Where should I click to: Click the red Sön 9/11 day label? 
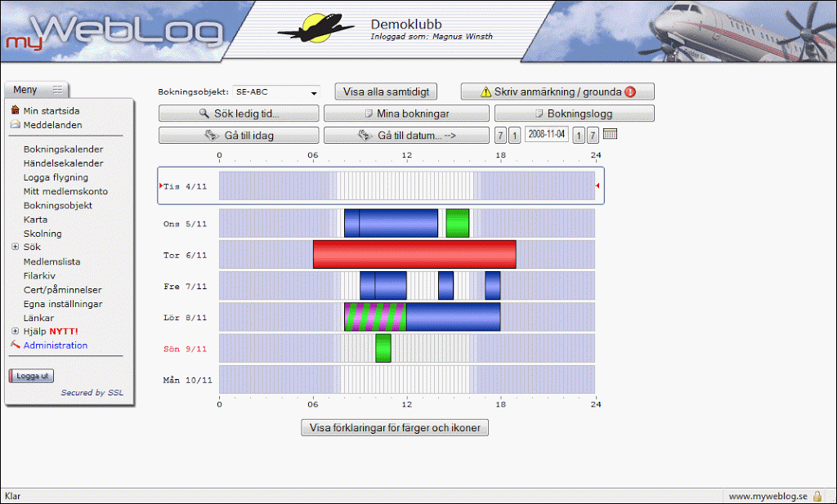pos(185,349)
